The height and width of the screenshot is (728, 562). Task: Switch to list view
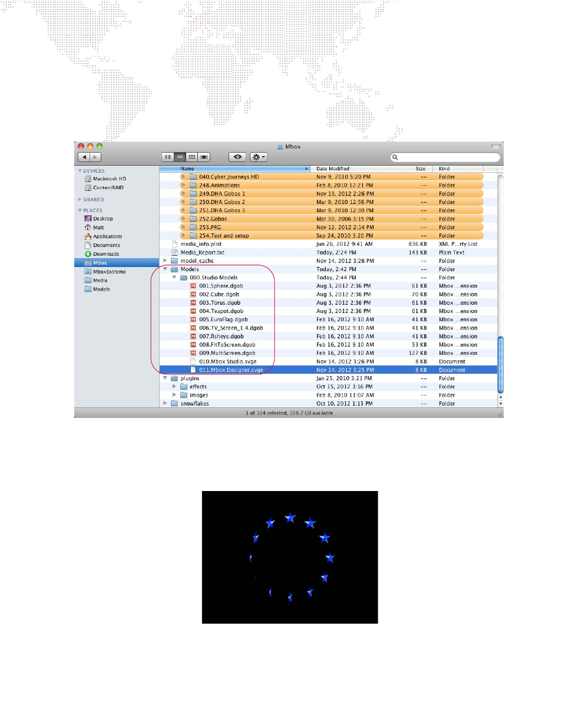pyautogui.click(x=180, y=157)
